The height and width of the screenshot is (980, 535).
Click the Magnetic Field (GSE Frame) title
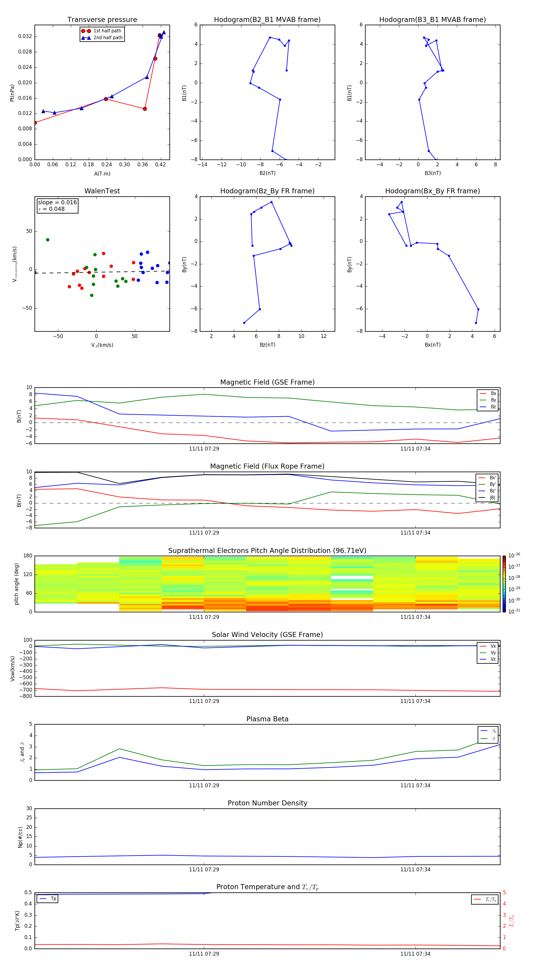(267, 382)
